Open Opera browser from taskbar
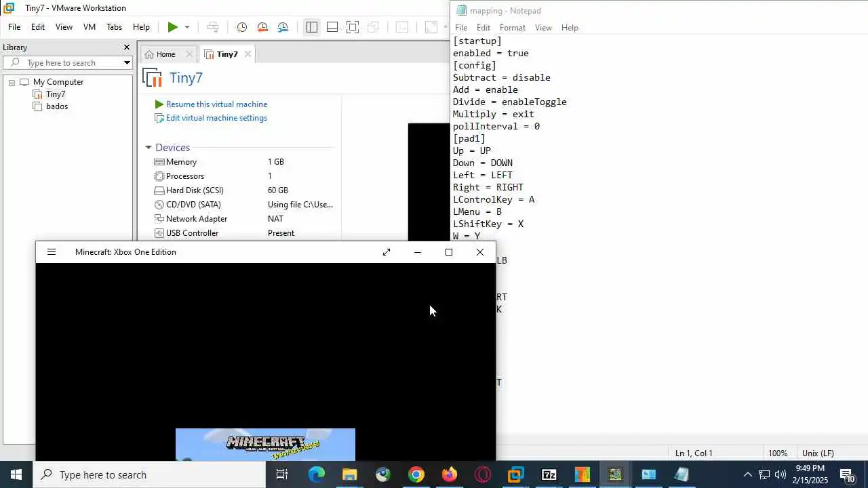The height and width of the screenshot is (488, 868). [x=483, y=474]
